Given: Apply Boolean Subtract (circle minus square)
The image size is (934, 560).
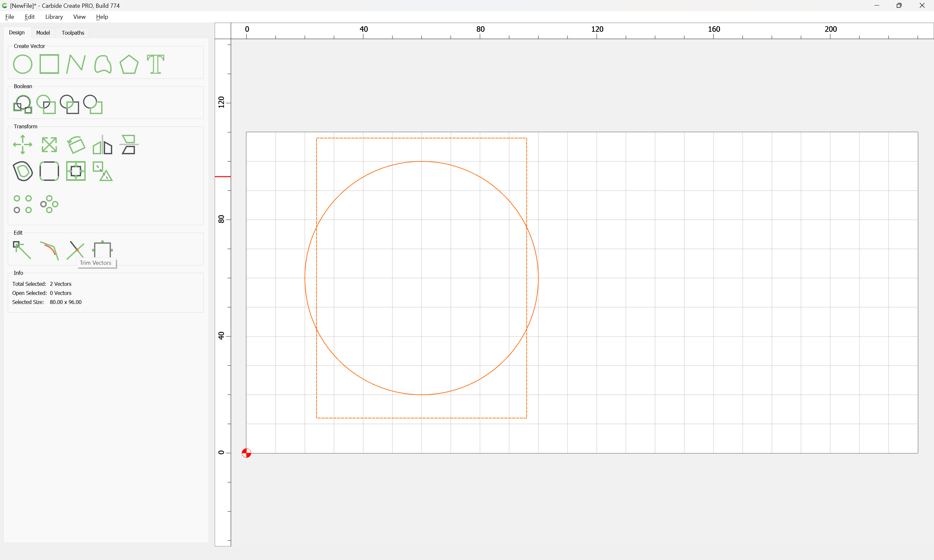Looking at the screenshot, I should click(x=69, y=104).
